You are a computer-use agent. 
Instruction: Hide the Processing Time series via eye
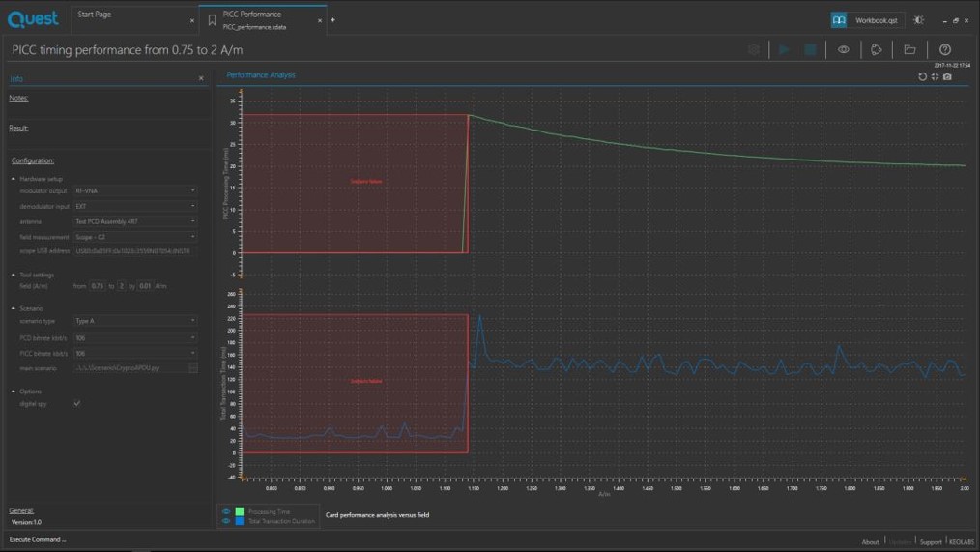227,511
